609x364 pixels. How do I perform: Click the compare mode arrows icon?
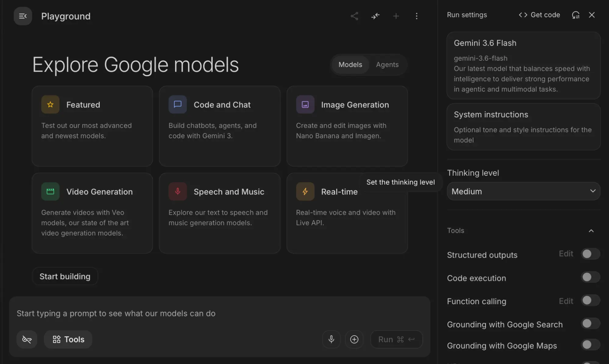(375, 16)
